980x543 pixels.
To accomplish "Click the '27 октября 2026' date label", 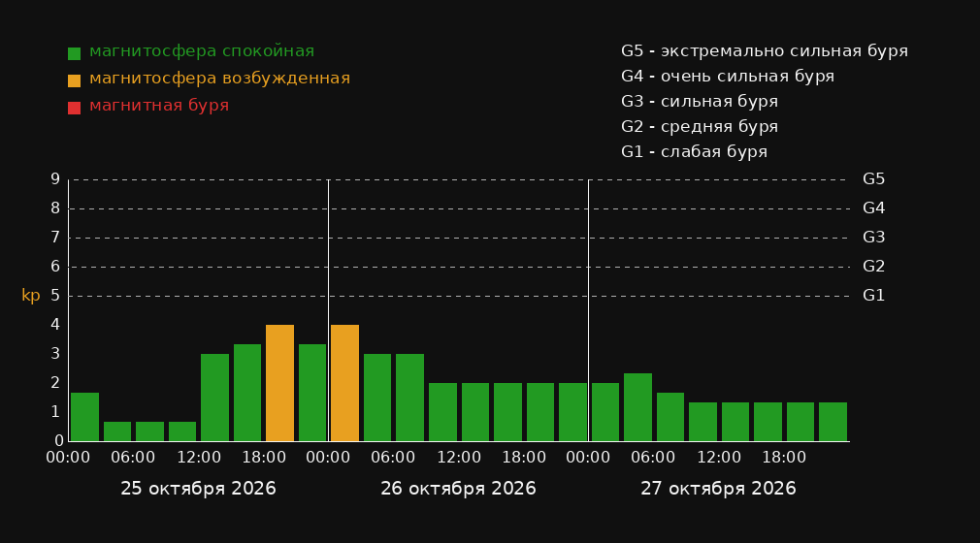I will [x=718, y=489].
